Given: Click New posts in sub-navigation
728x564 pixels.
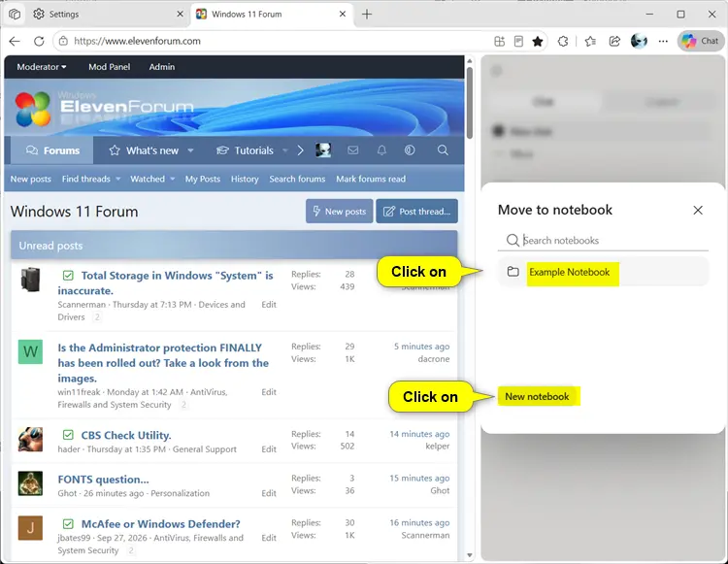Looking at the screenshot, I should 31,180.
